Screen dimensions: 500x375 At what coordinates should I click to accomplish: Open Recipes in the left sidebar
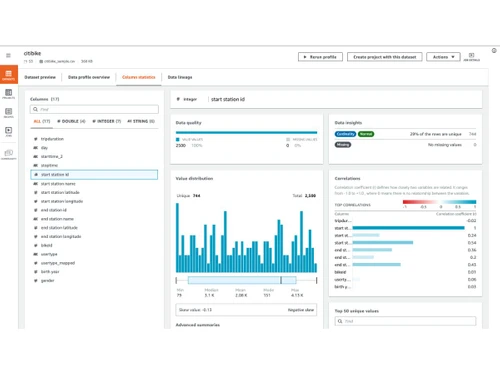pos(9,113)
